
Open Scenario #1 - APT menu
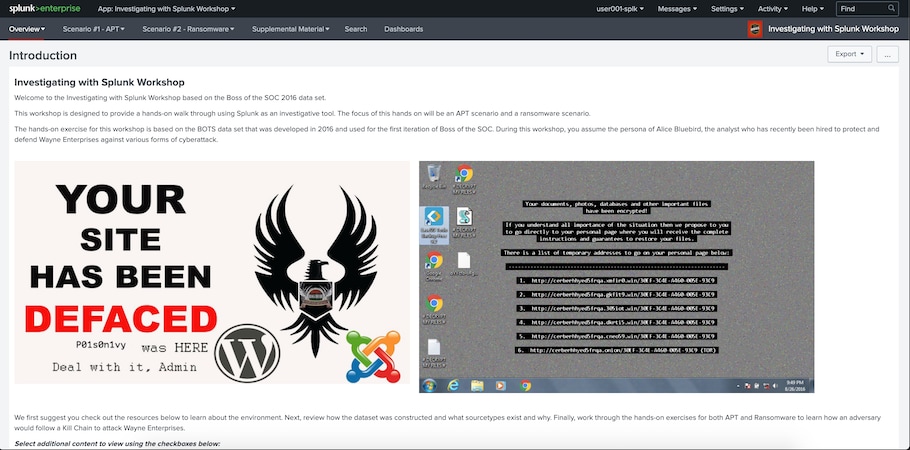coord(93,29)
